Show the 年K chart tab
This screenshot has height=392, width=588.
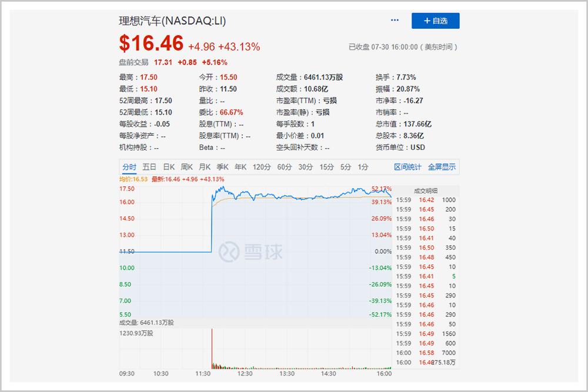tap(240, 167)
